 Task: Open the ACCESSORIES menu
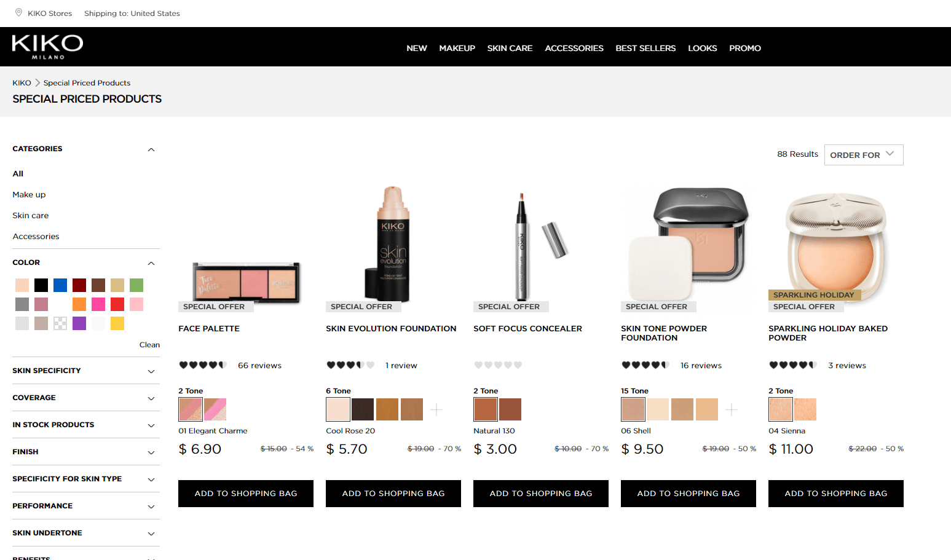coord(574,48)
